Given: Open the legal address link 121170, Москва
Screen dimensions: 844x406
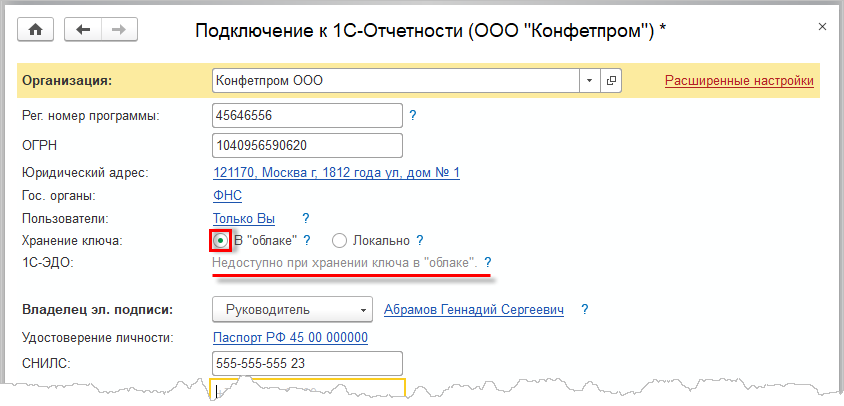Looking at the screenshot, I should click(336, 173).
